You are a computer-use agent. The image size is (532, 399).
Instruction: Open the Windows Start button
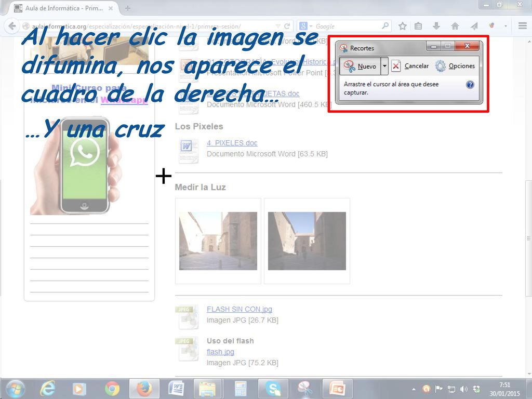[15, 389]
